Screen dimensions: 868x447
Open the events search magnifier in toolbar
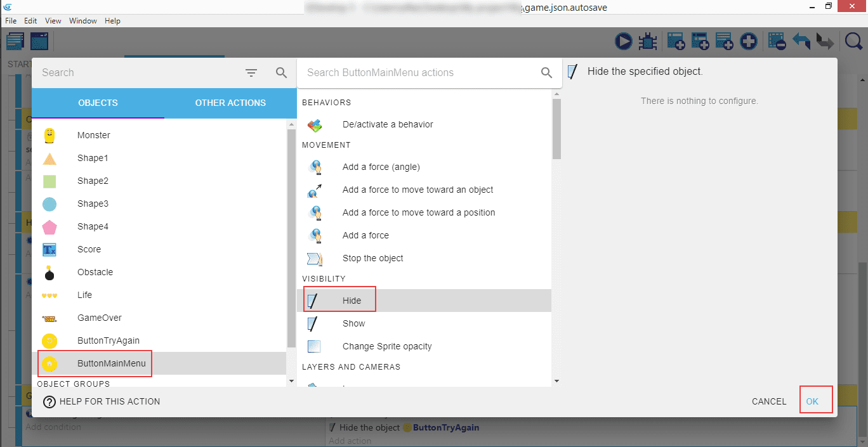click(x=854, y=42)
